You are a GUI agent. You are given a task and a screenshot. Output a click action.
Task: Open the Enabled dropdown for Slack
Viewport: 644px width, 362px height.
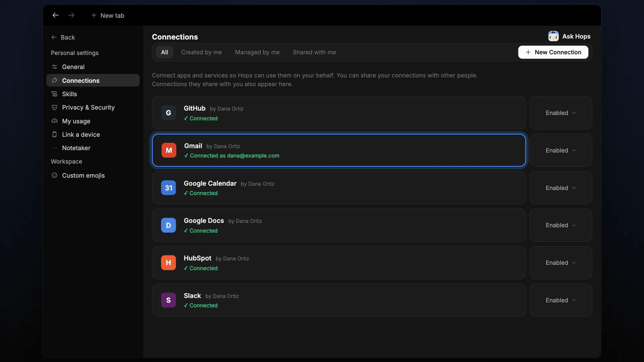(561, 300)
